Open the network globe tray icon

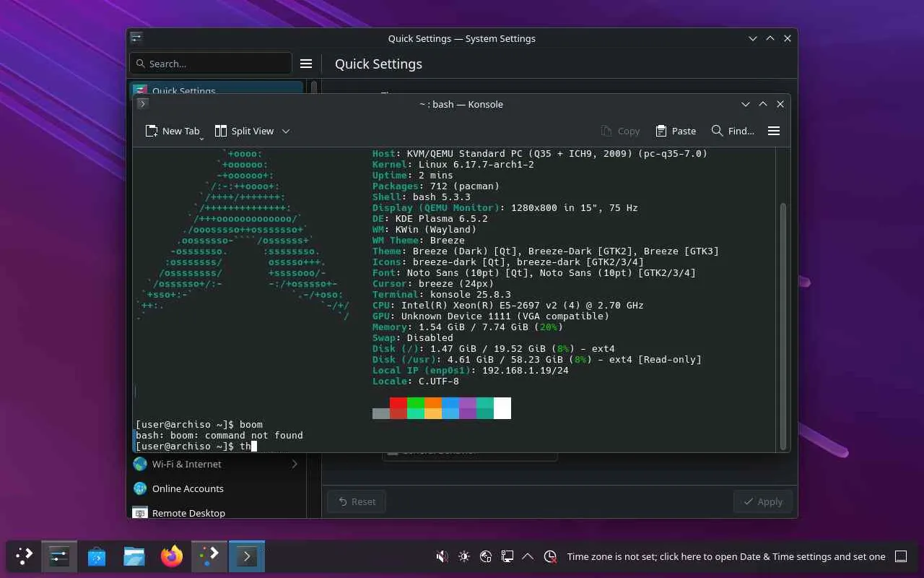click(x=486, y=556)
